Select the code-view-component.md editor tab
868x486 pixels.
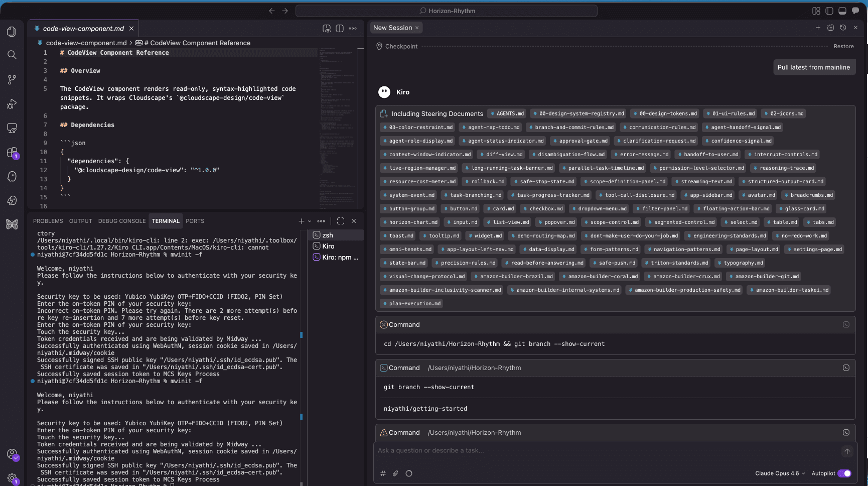pyautogui.click(x=83, y=29)
